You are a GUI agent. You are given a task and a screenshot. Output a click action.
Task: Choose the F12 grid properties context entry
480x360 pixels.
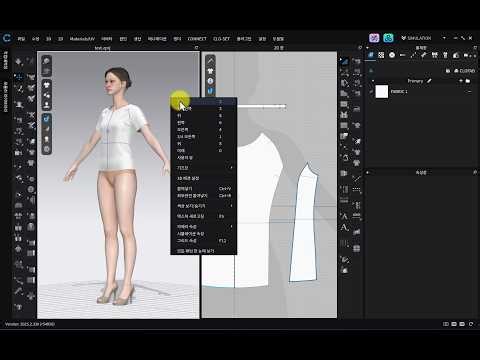pos(204,241)
